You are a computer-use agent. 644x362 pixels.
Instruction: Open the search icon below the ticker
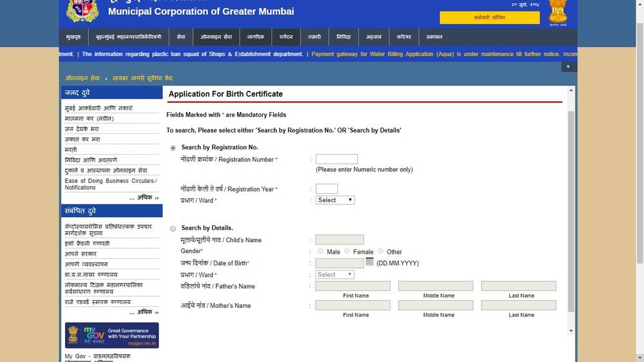pos(569,66)
